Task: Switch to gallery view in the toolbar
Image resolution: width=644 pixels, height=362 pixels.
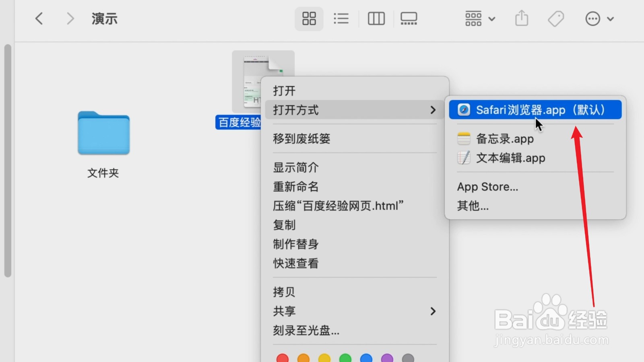Action: (408, 19)
